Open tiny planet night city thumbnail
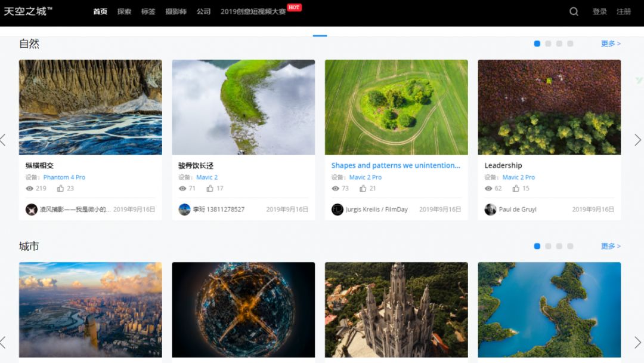Viewport: 644px width, 363px height. point(243,310)
